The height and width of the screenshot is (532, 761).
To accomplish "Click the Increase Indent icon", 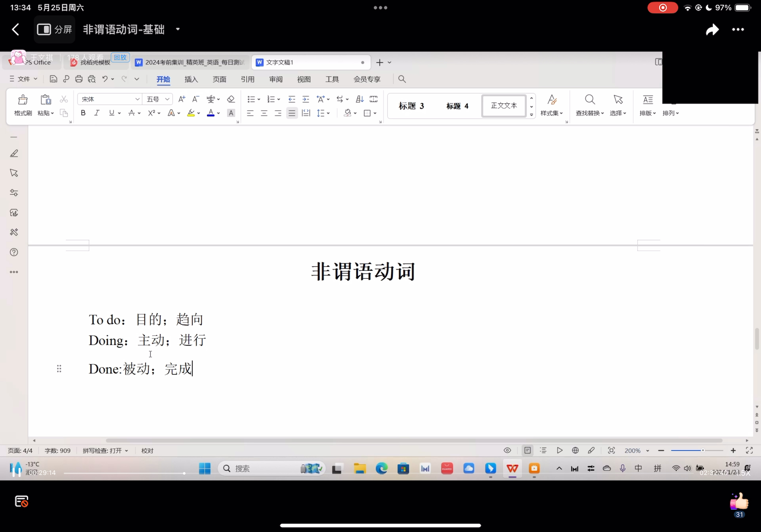I will point(306,99).
